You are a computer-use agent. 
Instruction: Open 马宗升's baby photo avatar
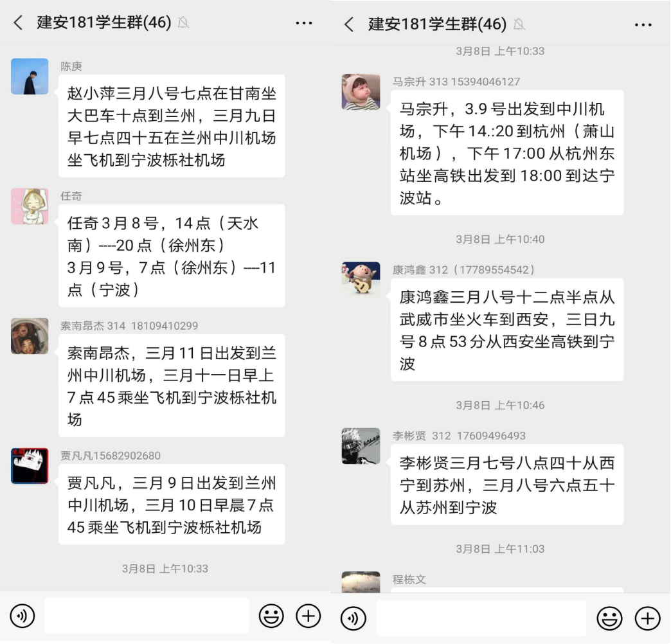point(361,92)
